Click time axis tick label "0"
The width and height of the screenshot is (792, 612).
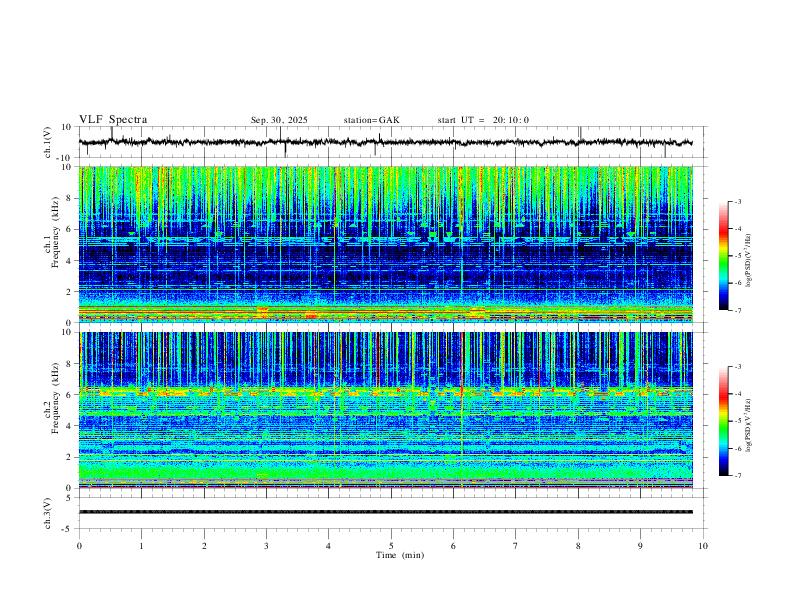(79, 546)
